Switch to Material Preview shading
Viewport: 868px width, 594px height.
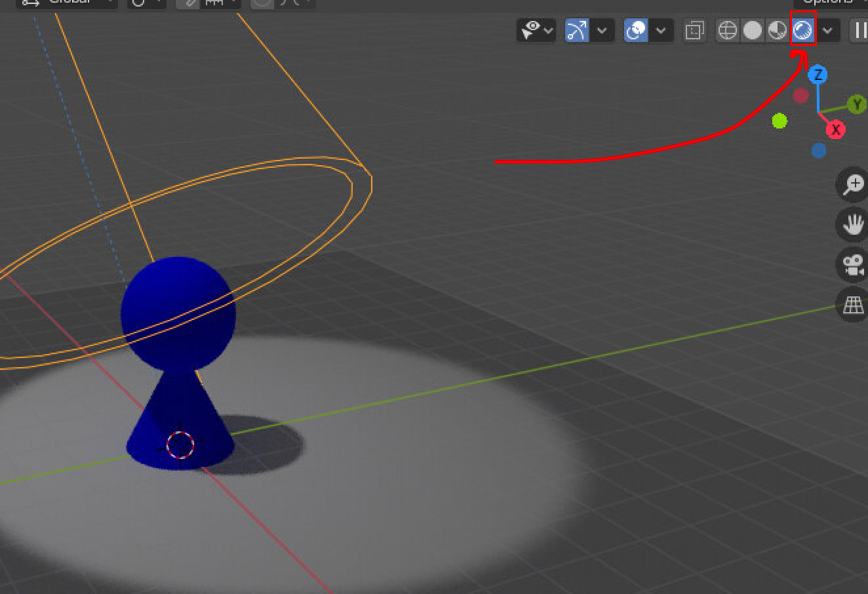tap(778, 30)
